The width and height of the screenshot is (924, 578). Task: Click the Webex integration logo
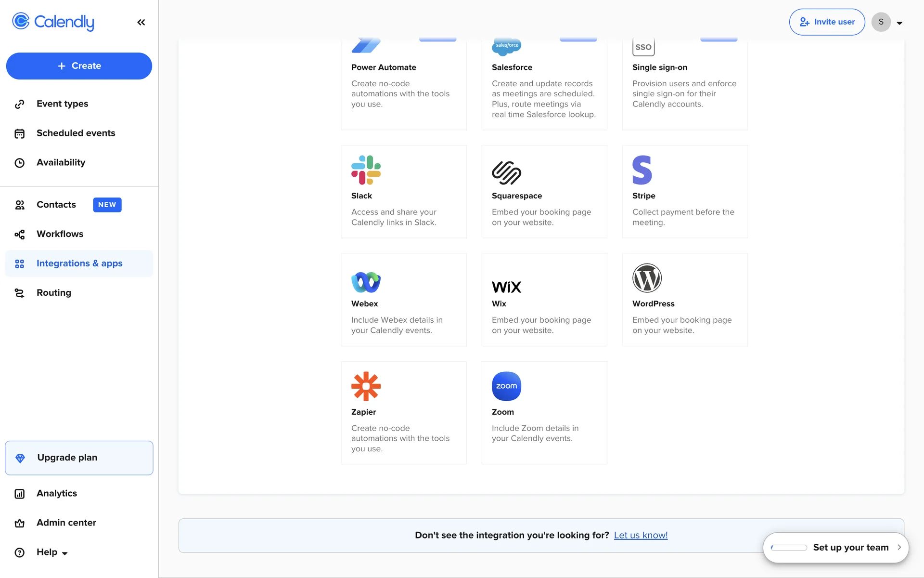pyautogui.click(x=366, y=282)
